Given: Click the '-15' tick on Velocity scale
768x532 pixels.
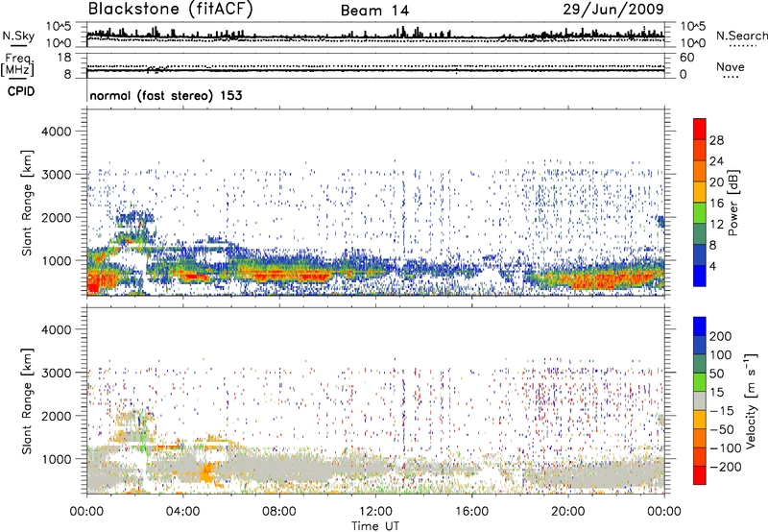Looking at the screenshot, I should click(x=722, y=411).
